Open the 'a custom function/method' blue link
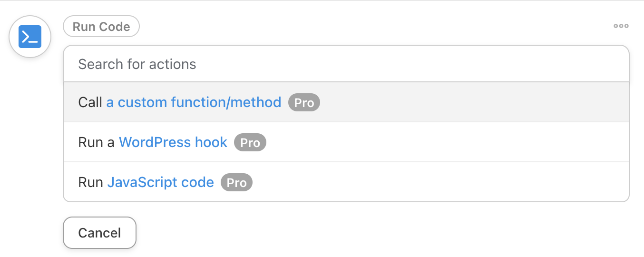 (194, 102)
